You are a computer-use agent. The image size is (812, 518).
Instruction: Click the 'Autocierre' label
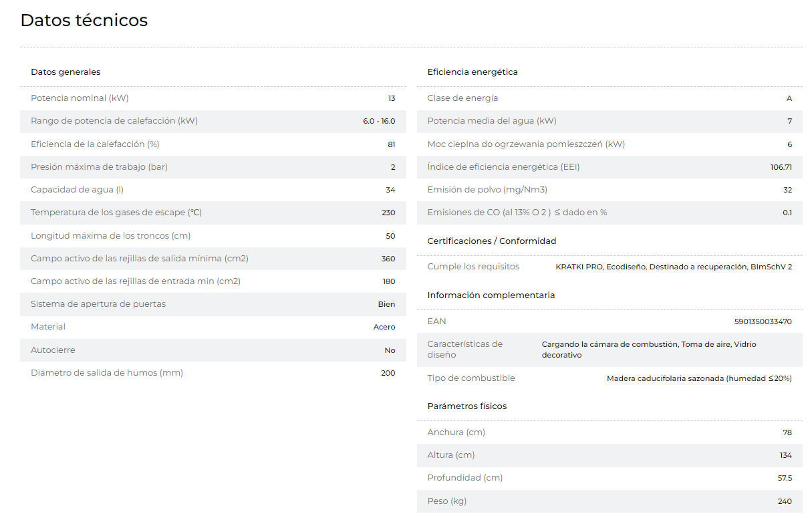pos(53,350)
